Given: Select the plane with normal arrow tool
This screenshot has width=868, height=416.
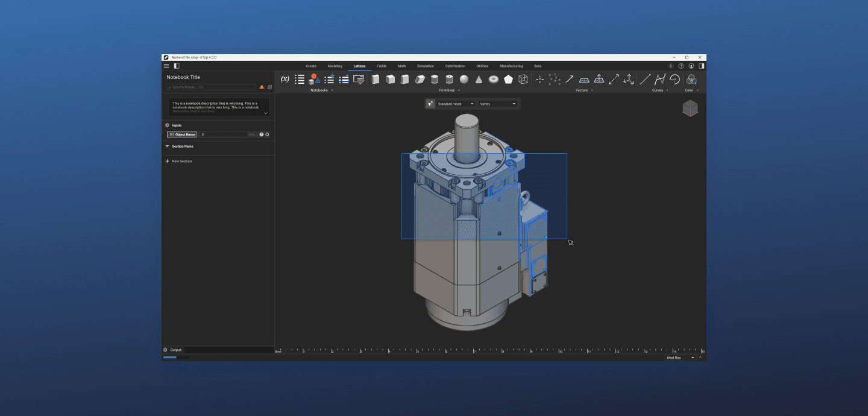Looking at the screenshot, I should pos(599,79).
